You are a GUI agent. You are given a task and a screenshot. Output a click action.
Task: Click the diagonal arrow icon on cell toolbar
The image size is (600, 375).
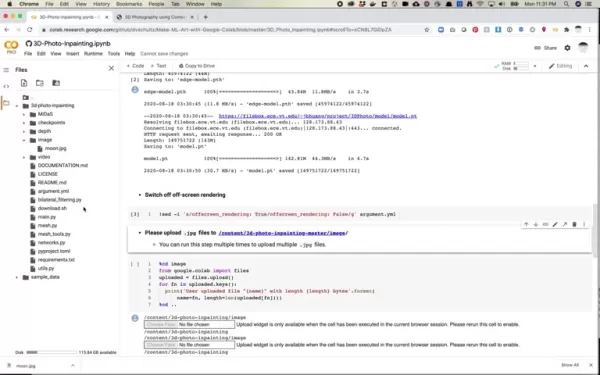click(x=564, y=225)
